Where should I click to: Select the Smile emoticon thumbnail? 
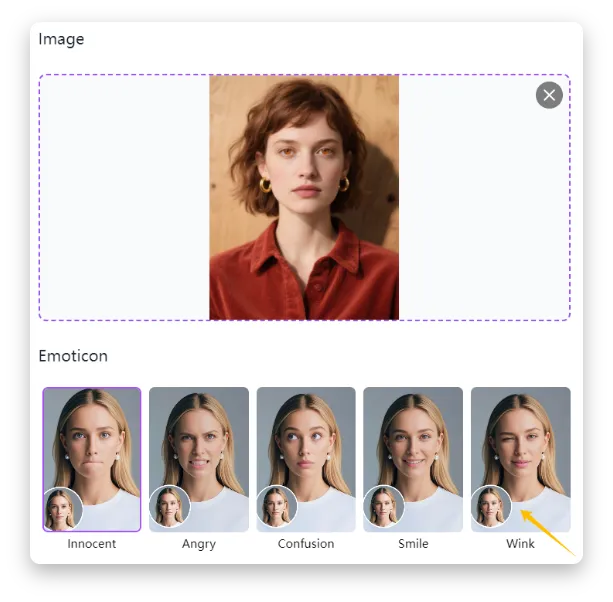pos(413,459)
